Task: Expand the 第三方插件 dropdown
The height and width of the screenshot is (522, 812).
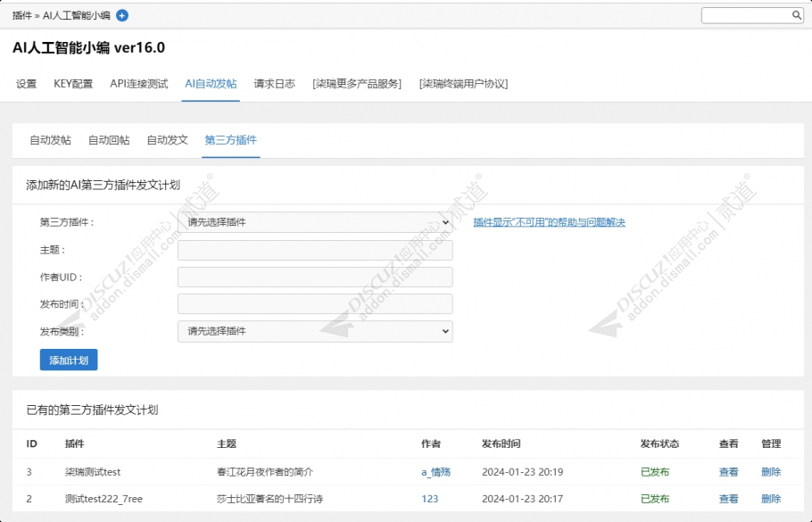Action: click(x=315, y=222)
